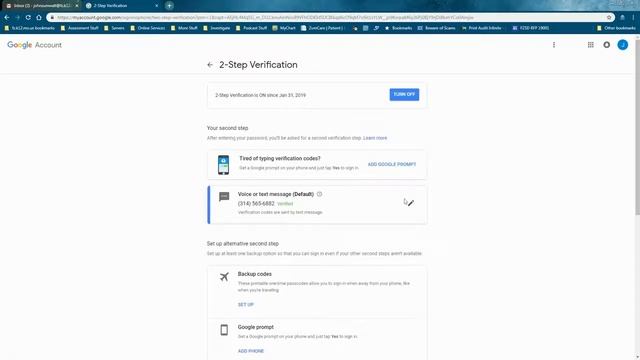
Task: Reload the page with the refresh icon
Action: (28, 18)
